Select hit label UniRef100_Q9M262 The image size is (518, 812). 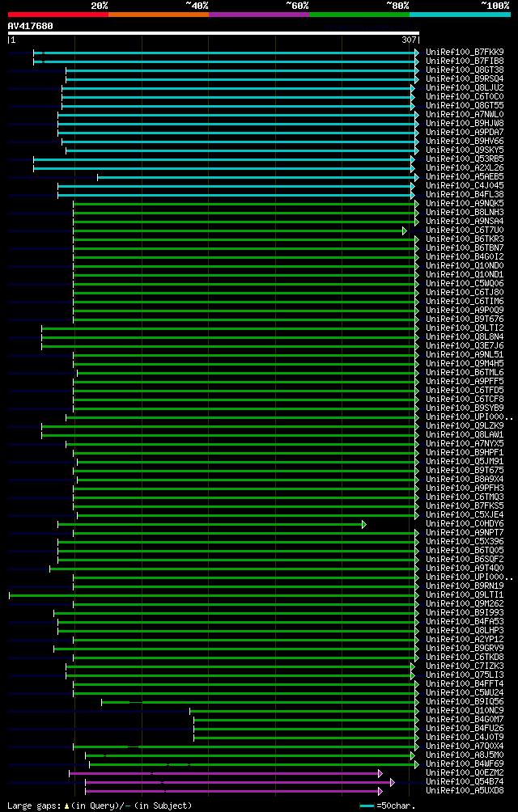tap(465, 604)
